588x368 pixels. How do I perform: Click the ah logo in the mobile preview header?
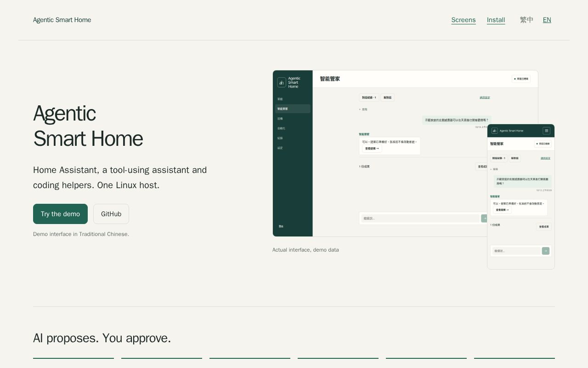494,131
